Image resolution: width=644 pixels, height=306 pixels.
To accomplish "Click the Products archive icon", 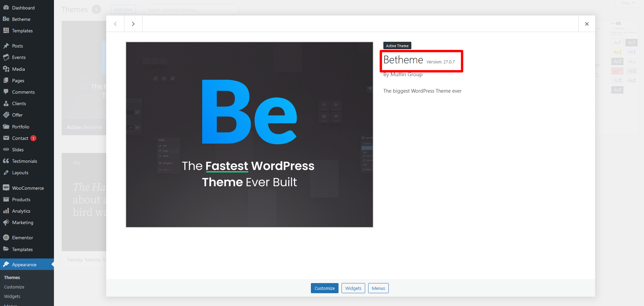I will click(x=6, y=199).
